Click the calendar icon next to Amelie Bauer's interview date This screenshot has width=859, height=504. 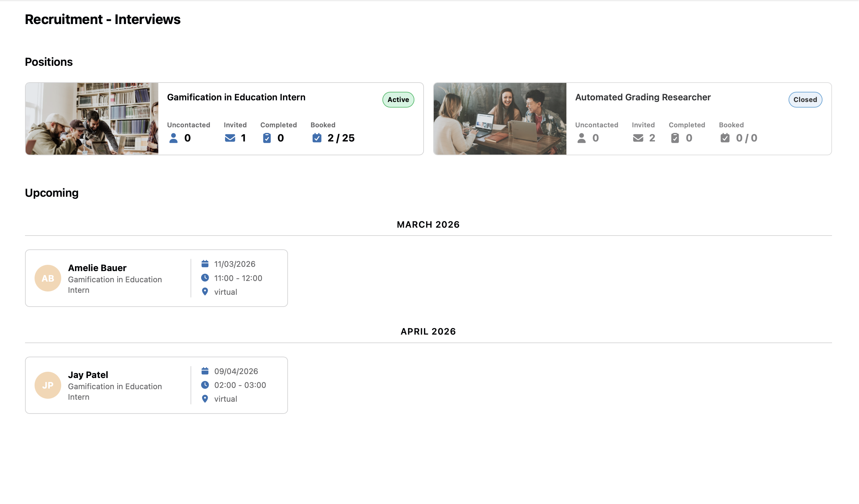205,264
